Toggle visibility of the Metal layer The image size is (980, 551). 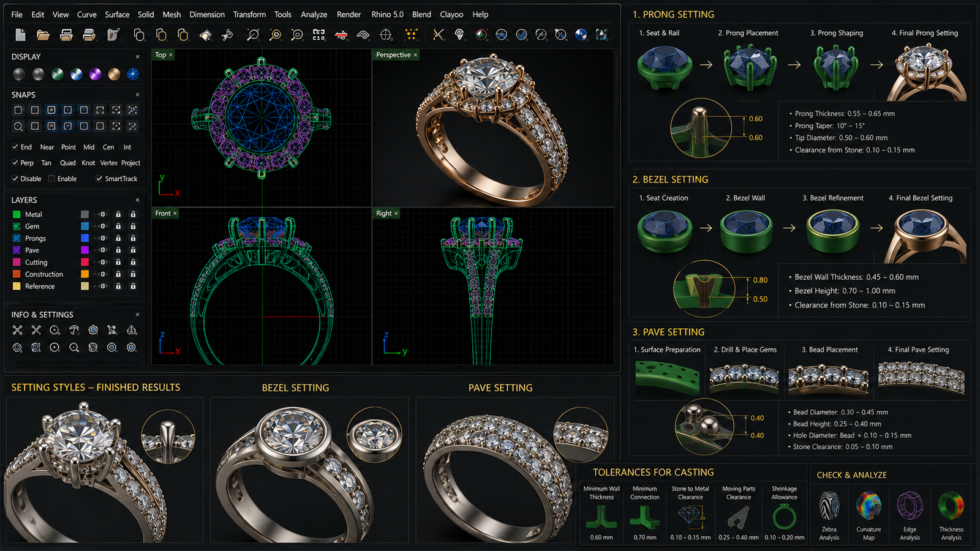[103, 214]
